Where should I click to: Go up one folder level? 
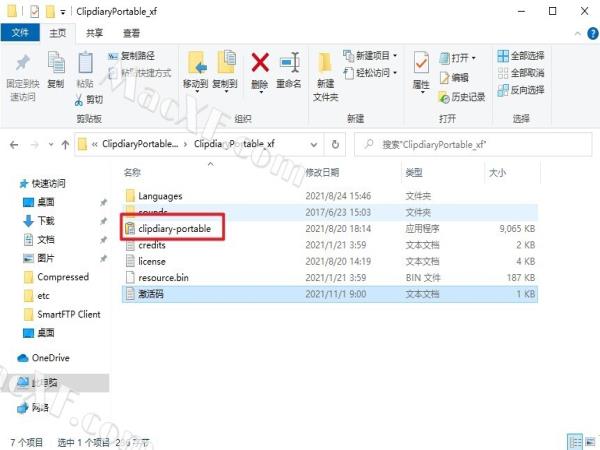point(65,145)
